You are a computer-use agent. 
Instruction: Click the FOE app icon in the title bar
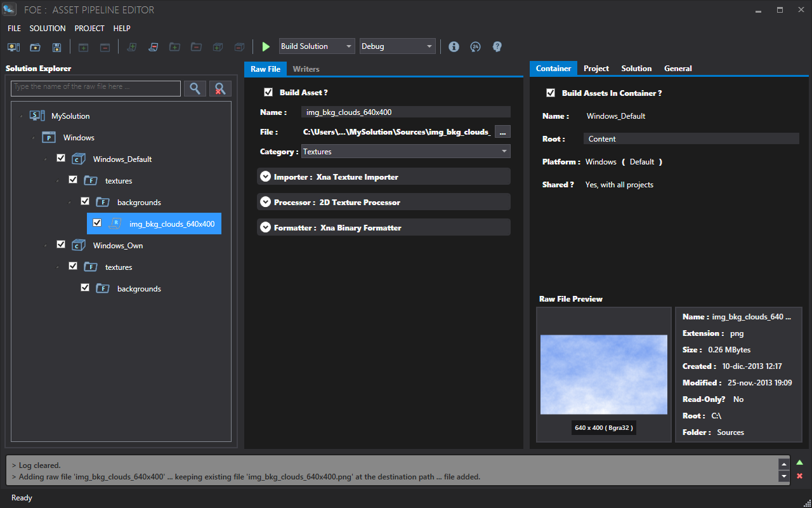pos(10,10)
